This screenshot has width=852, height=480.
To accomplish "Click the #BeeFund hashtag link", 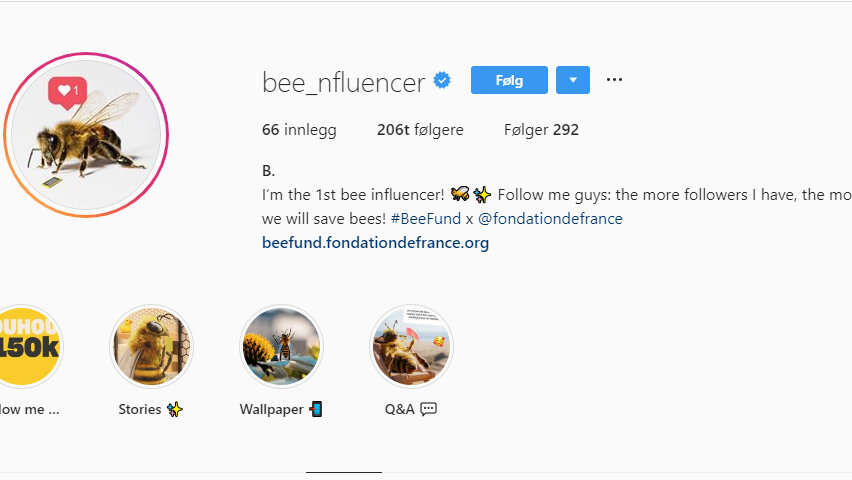I will (x=425, y=218).
